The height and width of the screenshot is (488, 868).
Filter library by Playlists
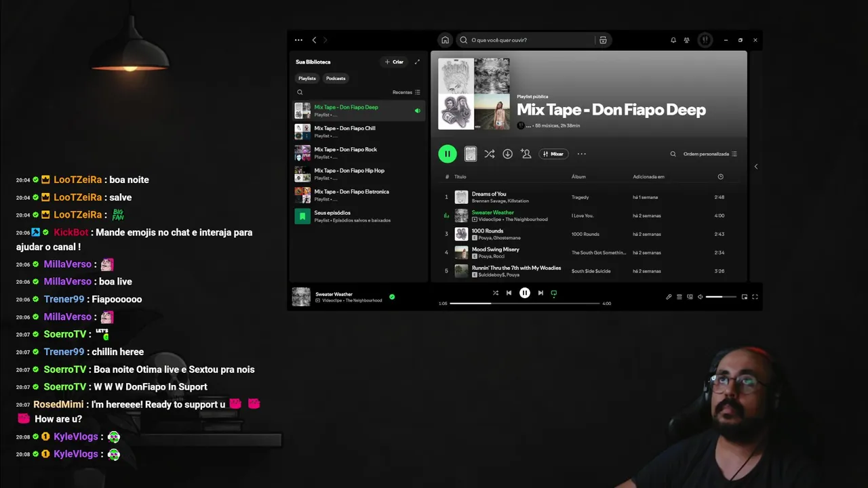pos(307,78)
